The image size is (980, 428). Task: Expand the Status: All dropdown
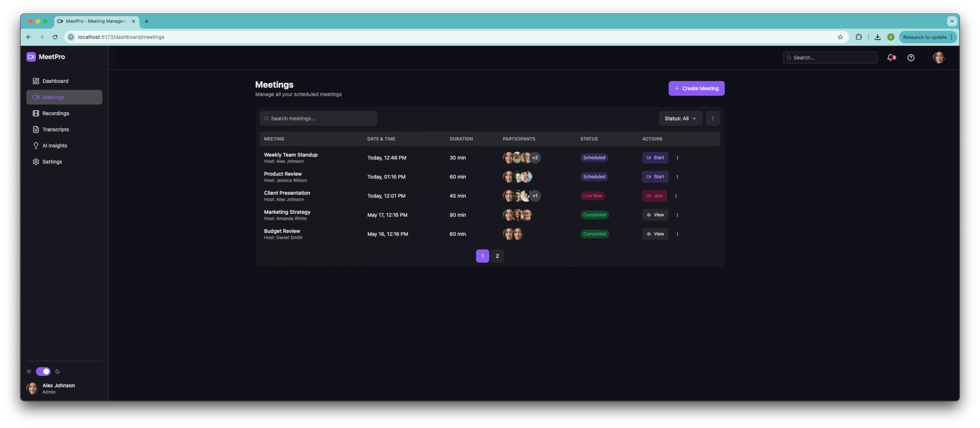click(680, 119)
